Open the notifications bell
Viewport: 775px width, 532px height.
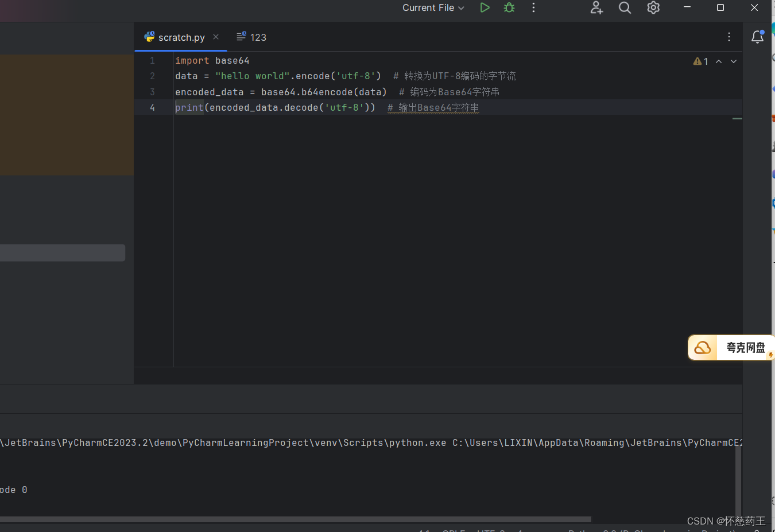point(757,36)
